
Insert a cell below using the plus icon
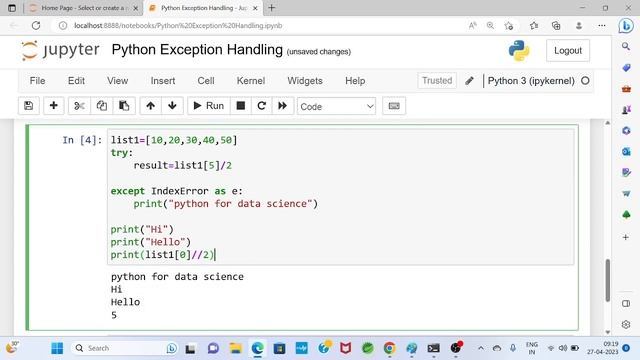pos(53,106)
